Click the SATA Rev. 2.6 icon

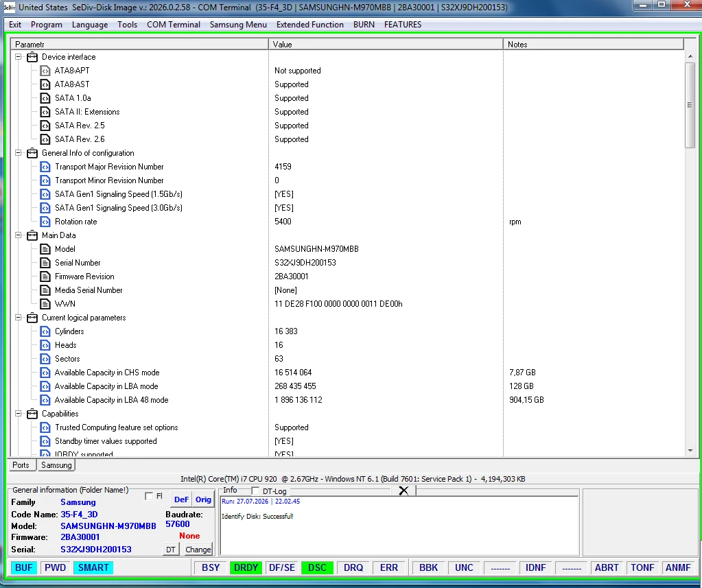(x=45, y=139)
